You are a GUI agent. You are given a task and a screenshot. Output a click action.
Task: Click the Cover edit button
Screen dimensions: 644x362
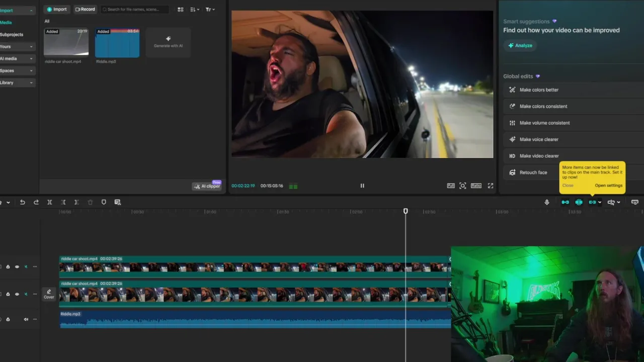point(49,294)
